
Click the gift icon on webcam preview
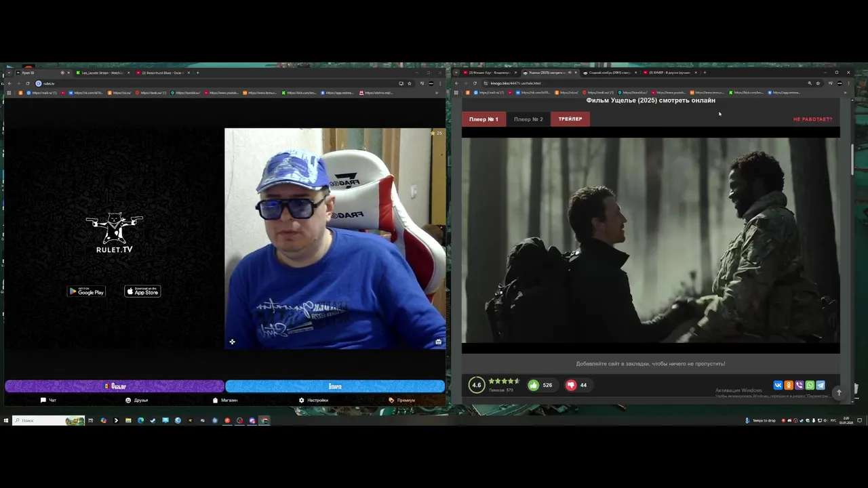439,342
